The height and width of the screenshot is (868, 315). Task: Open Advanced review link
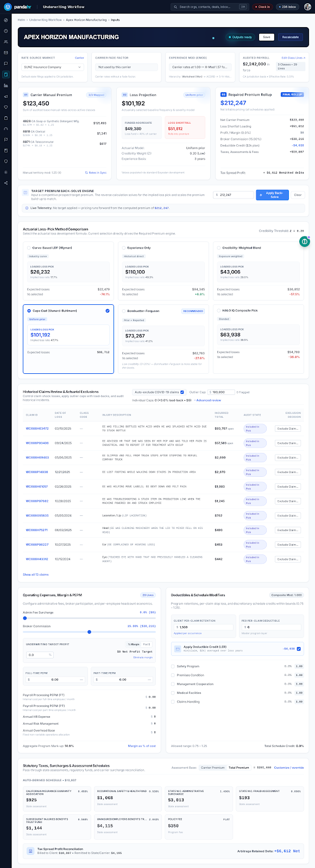207,400
